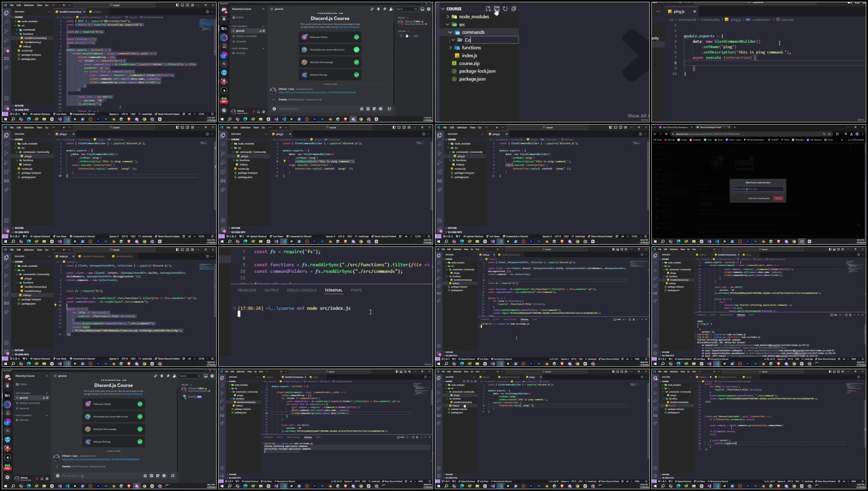Image resolution: width=868 pixels, height=491 pixels.
Task: Open gift icon in Eventia-online Discord frame
Action: tap(145, 476)
